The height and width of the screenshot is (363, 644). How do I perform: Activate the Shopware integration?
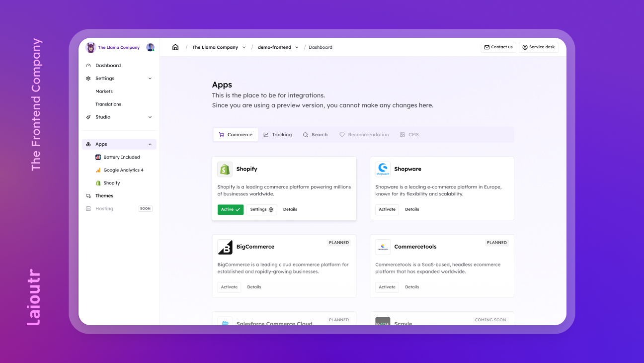point(387,209)
